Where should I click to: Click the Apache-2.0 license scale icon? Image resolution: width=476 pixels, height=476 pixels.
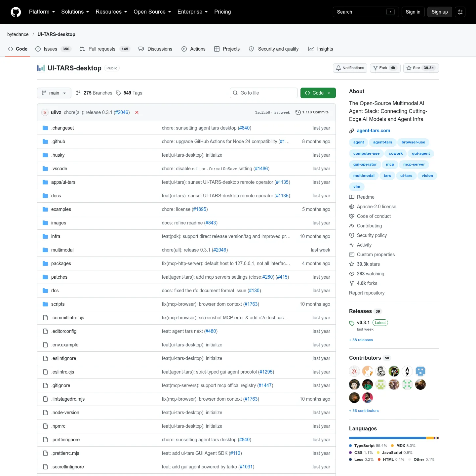[352, 207]
